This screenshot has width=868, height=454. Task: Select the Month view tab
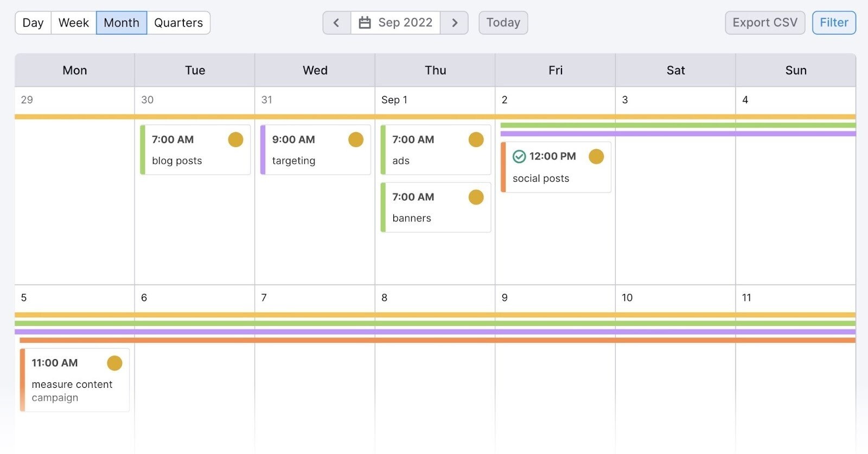(122, 23)
